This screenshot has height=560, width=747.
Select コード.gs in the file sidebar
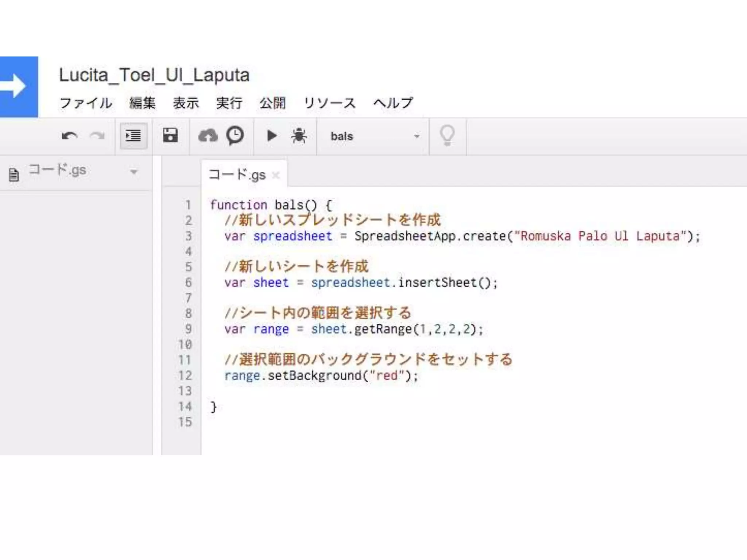pos(57,170)
